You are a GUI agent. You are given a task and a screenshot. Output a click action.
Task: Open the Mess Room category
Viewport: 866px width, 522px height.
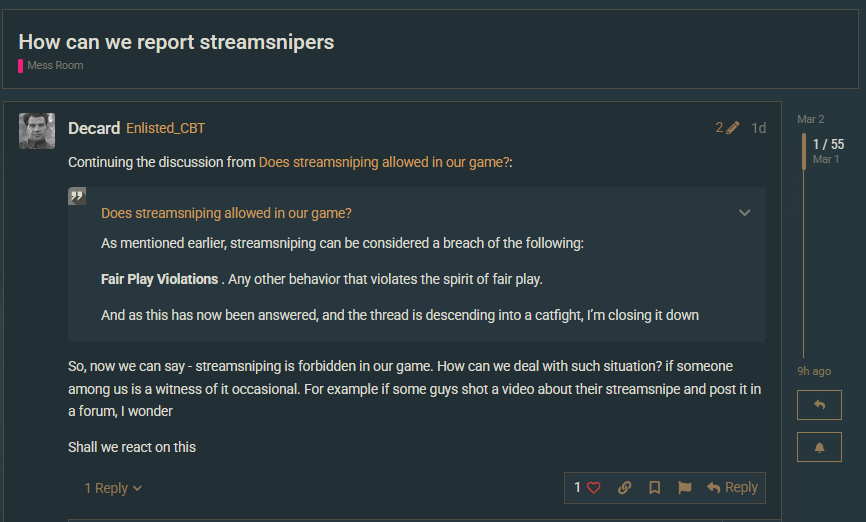tap(55, 65)
